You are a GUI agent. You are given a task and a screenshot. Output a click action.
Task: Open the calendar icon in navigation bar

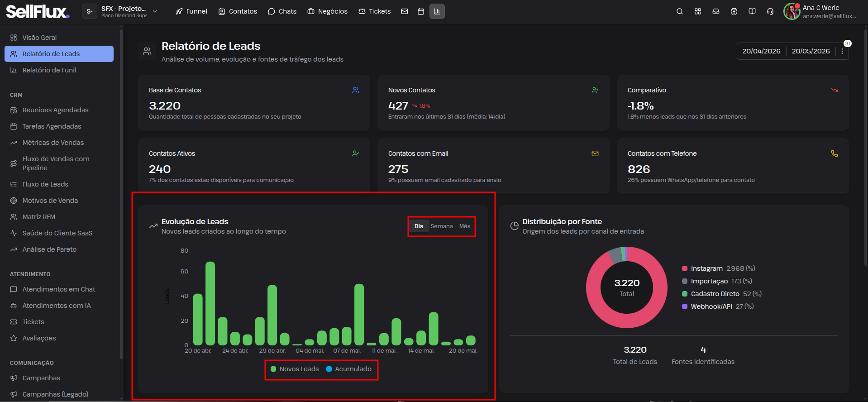tap(420, 11)
